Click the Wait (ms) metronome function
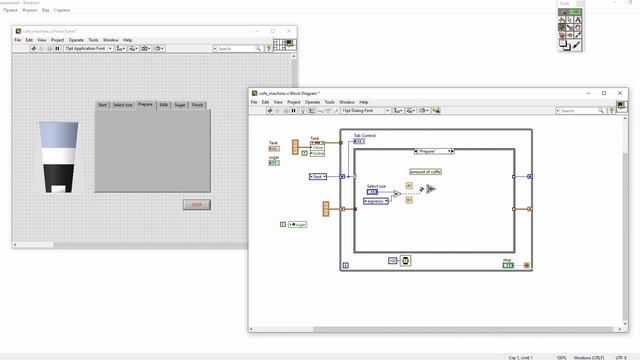This screenshot has width=640, height=360. [405, 261]
